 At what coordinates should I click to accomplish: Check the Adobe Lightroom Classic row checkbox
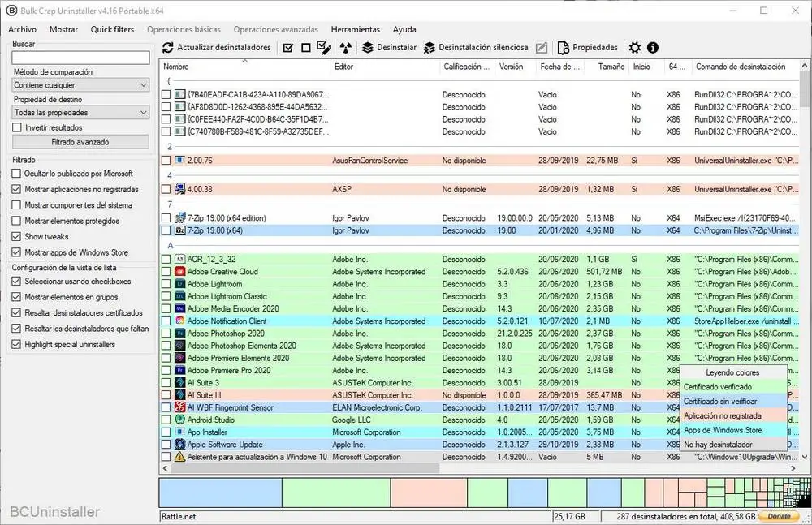pyautogui.click(x=166, y=296)
